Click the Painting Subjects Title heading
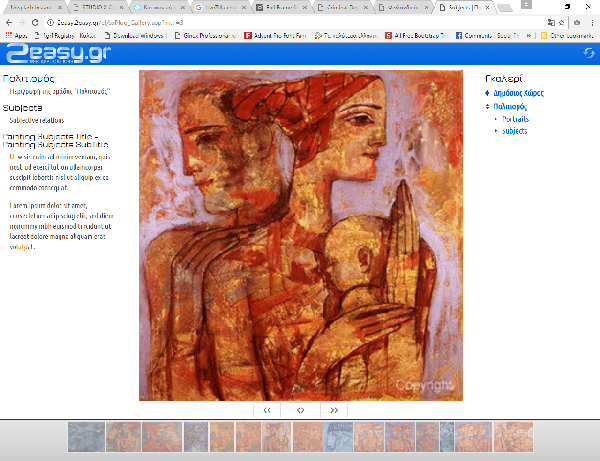Screen dimensions: 600x461 (55, 140)
